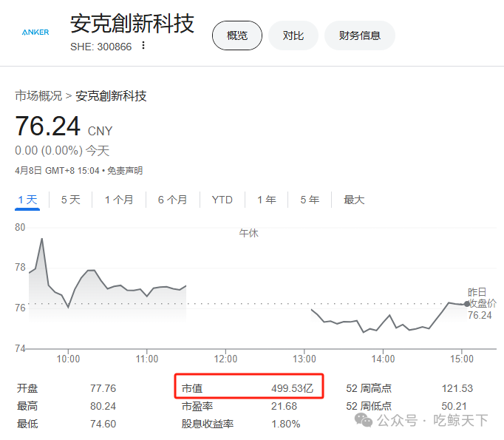The width and height of the screenshot is (504, 440).
Task: Click the 52 周高点 value 121.53
Action: pyautogui.click(x=457, y=388)
